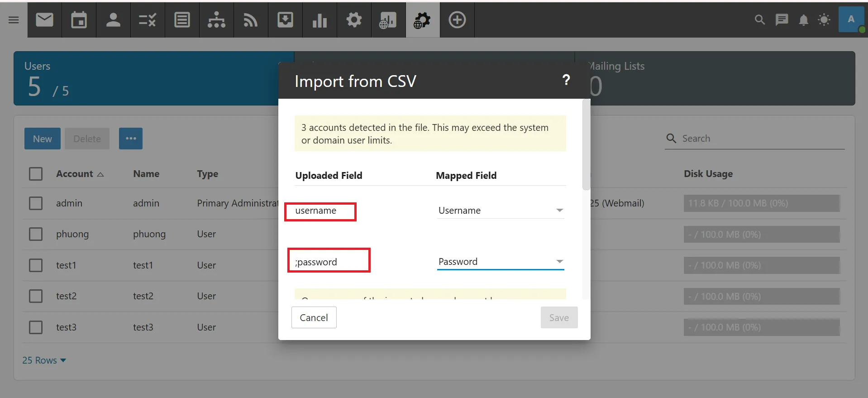This screenshot has height=398, width=868.
Task: Toggle the light/dark theme sun icon
Action: tap(824, 20)
